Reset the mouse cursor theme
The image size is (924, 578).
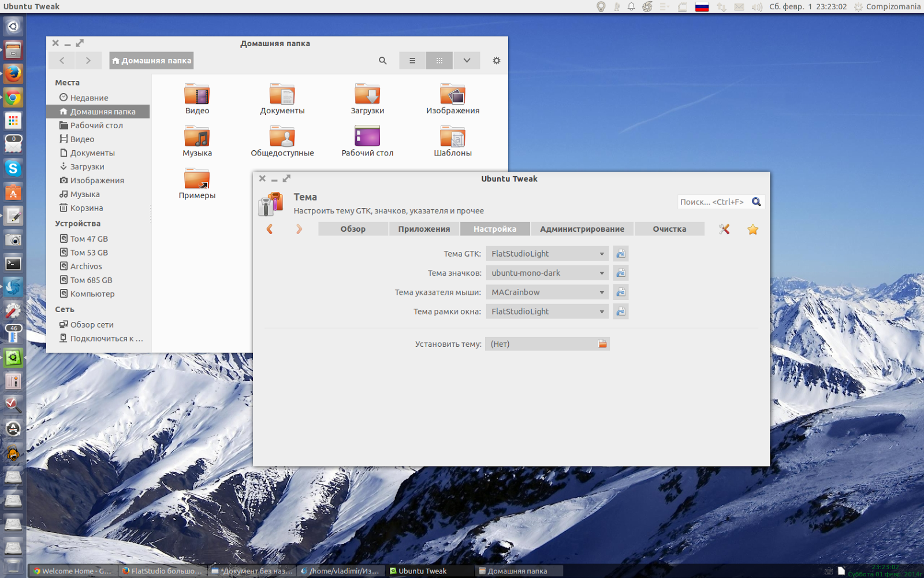[621, 292]
